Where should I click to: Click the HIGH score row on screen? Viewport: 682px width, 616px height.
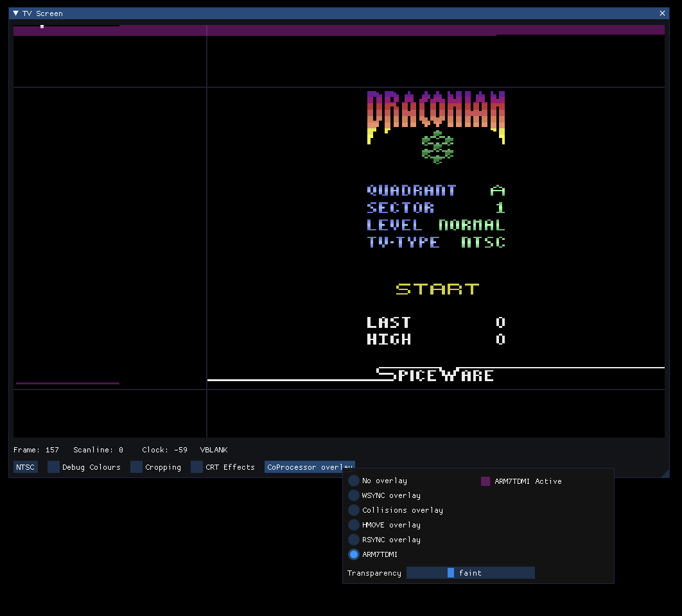[x=436, y=339]
